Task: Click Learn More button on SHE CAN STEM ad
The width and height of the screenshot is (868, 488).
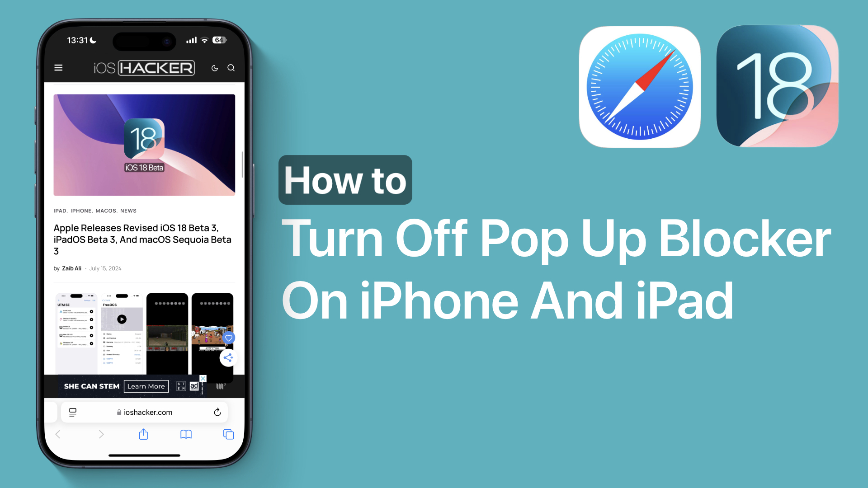Action: point(146,386)
